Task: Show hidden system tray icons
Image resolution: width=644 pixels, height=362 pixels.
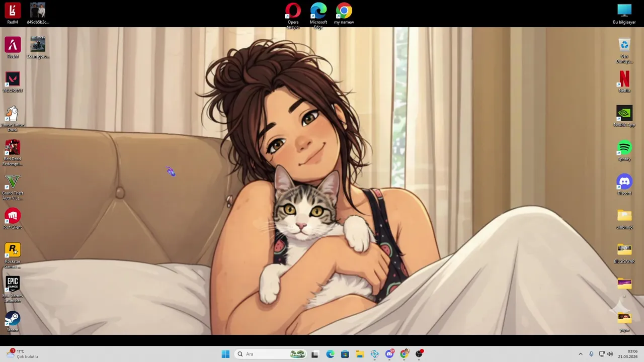Action: [580, 354]
